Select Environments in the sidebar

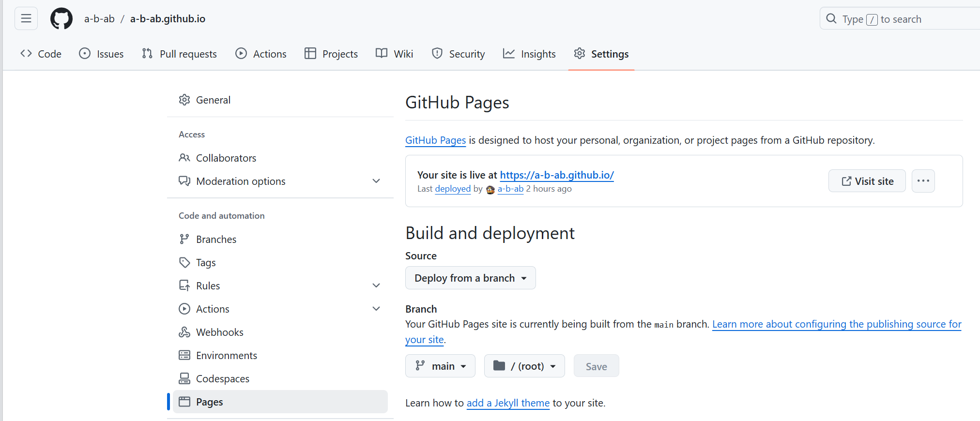280,355
